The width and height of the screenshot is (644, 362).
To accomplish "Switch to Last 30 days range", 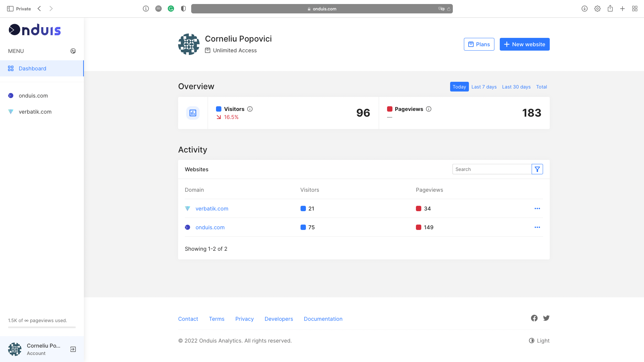I will [516, 87].
